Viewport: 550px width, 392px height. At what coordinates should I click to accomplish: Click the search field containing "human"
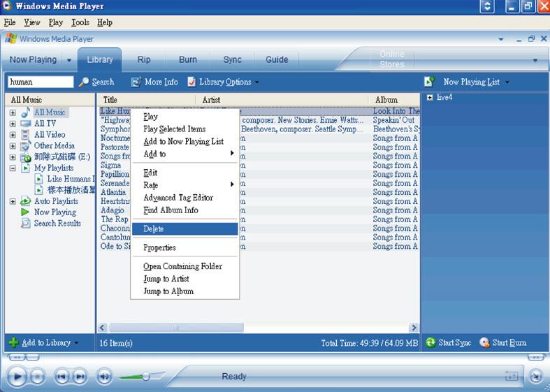41,82
